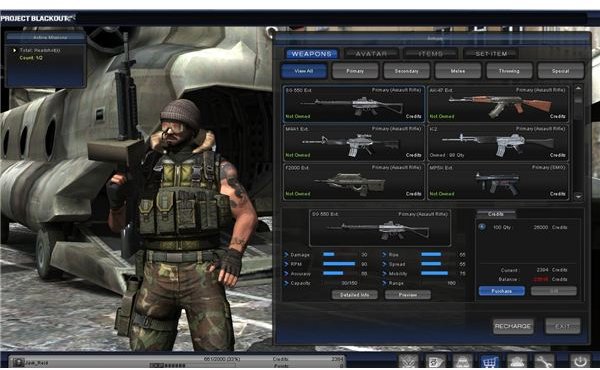Open the clan wings emblem icon
The image size is (600, 370).
408,362
